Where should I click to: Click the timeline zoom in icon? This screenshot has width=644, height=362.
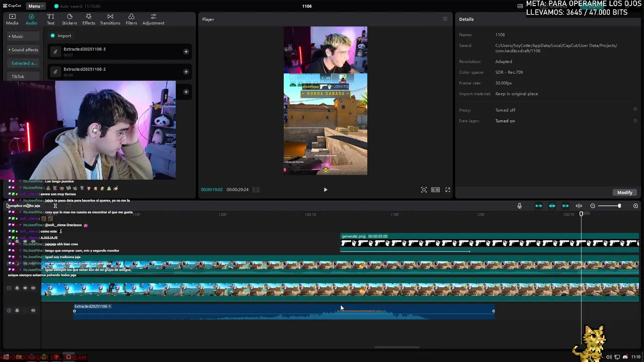635,206
